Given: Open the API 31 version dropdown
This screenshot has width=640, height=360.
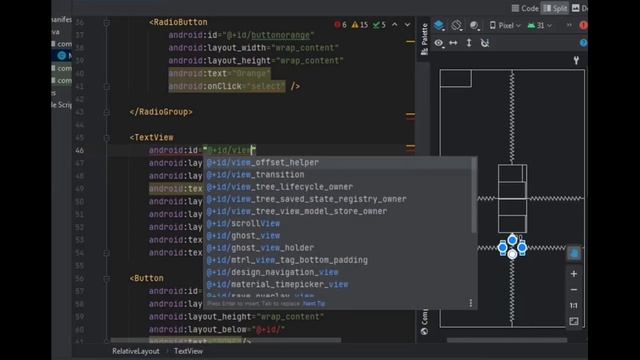Looking at the screenshot, I should pyautogui.click(x=540, y=25).
